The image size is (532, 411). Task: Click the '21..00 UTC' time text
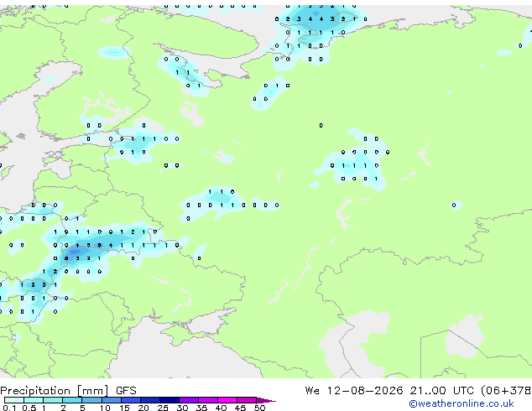[441, 391]
